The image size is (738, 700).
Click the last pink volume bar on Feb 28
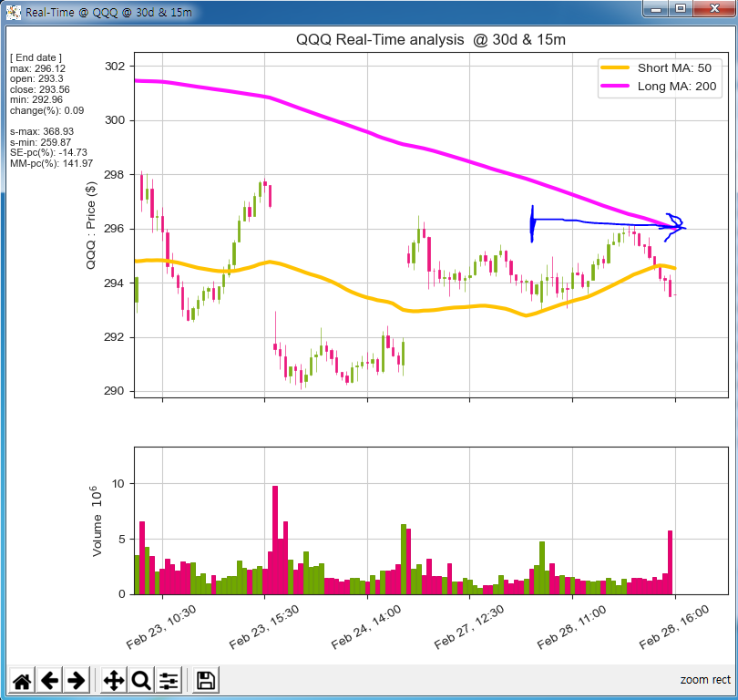tap(671, 562)
